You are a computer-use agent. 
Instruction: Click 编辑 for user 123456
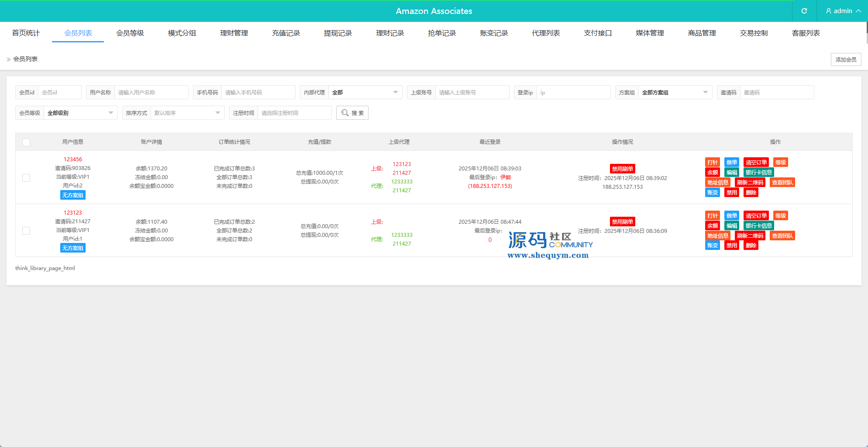[x=731, y=173]
